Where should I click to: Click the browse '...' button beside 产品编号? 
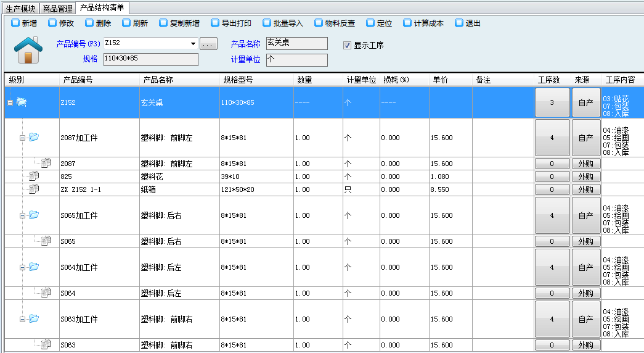[208, 44]
